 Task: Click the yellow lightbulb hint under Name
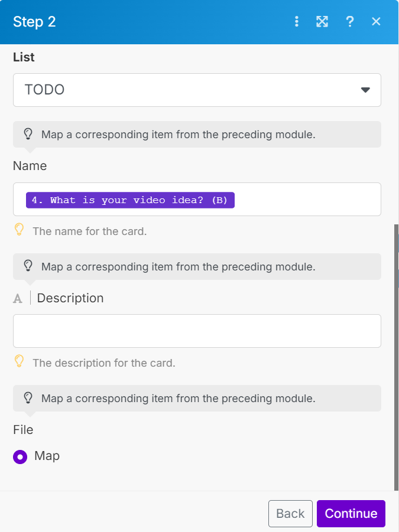coord(20,230)
